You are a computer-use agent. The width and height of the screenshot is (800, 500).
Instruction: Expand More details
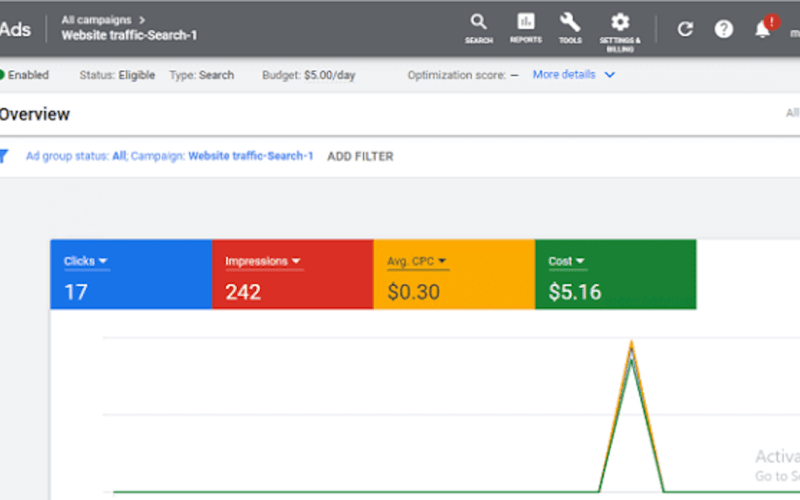[573, 74]
